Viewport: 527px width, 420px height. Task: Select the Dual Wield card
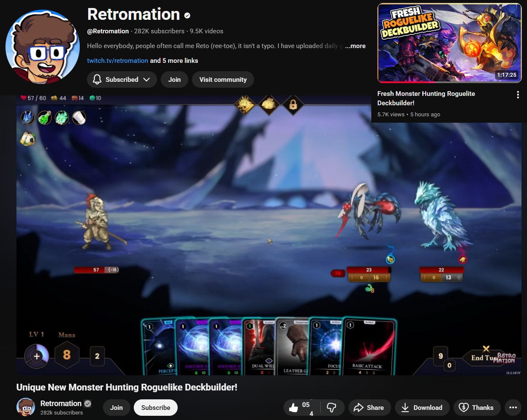point(259,347)
